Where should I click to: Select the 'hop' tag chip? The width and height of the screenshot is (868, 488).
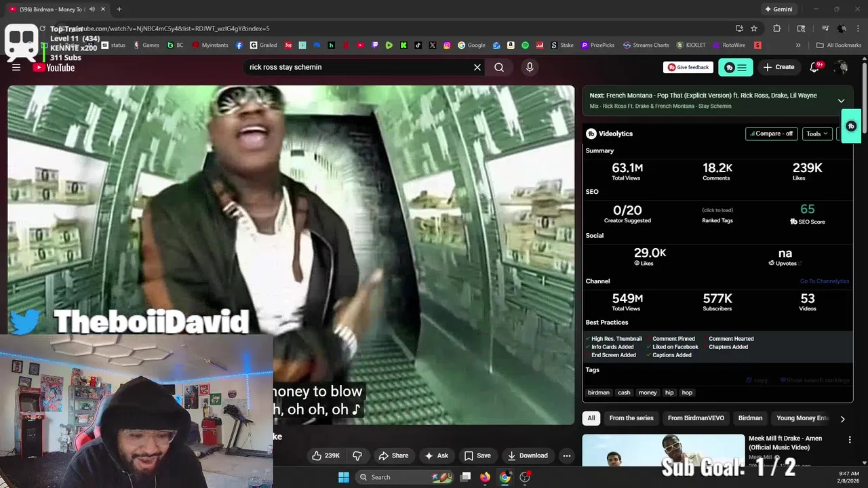coord(687,392)
